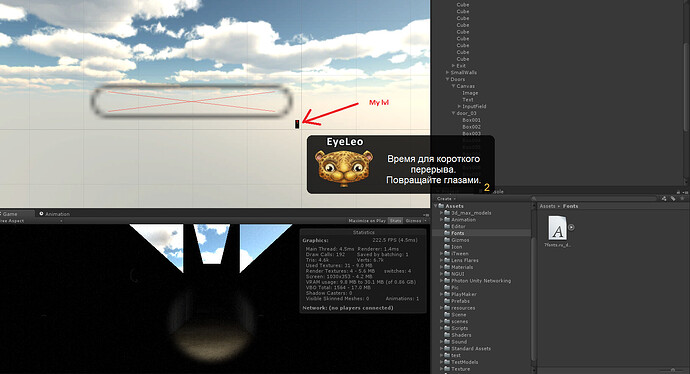Click the favorites star icon
The image size is (690, 374).
pyautogui.click(x=682, y=199)
